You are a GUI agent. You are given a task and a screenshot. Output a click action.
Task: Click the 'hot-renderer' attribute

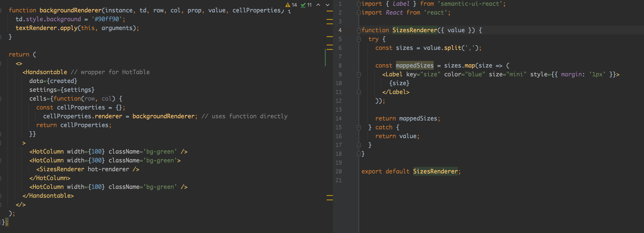(x=108, y=169)
